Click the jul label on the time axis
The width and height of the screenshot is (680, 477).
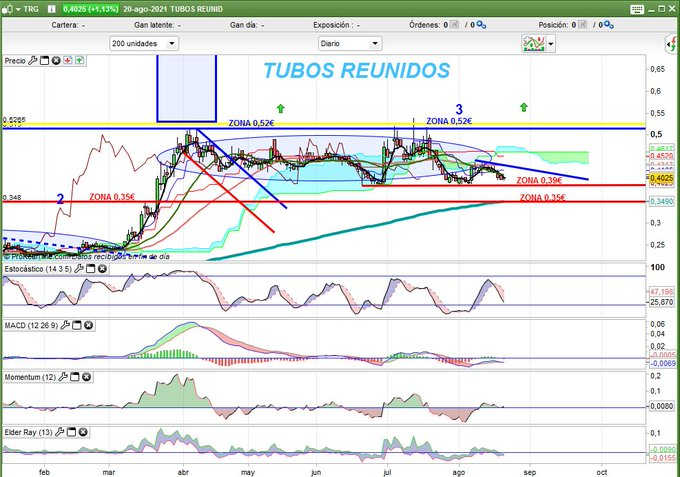pos(387,472)
